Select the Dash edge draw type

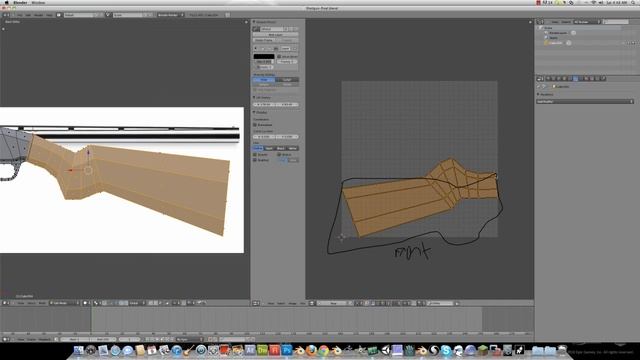pos(269,148)
